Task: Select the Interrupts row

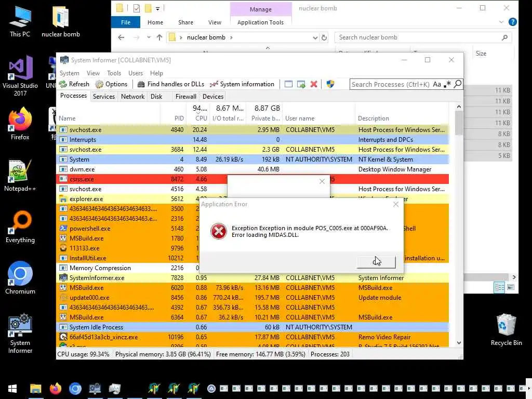Action: click(x=252, y=140)
